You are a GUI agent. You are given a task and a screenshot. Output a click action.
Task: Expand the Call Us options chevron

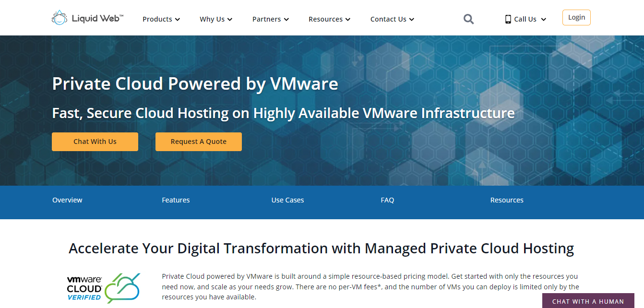543,20
